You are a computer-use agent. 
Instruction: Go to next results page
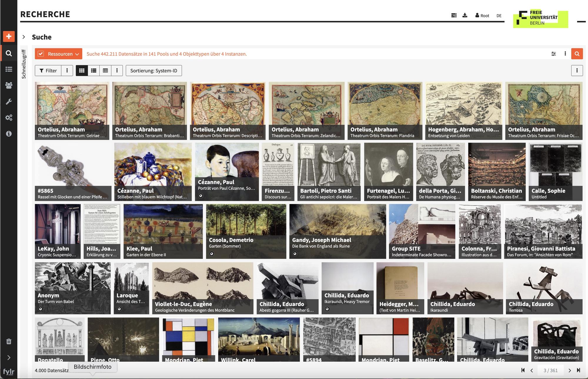pyautogui.click(x=569, y=370)
